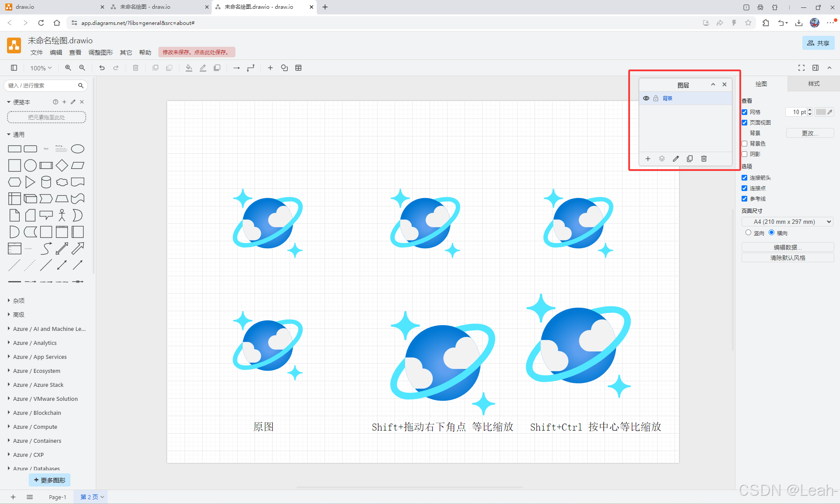This screenshot has width=840, height=504.
Task: Click the search magnifier in shape search
Action: tap(81, 86)
